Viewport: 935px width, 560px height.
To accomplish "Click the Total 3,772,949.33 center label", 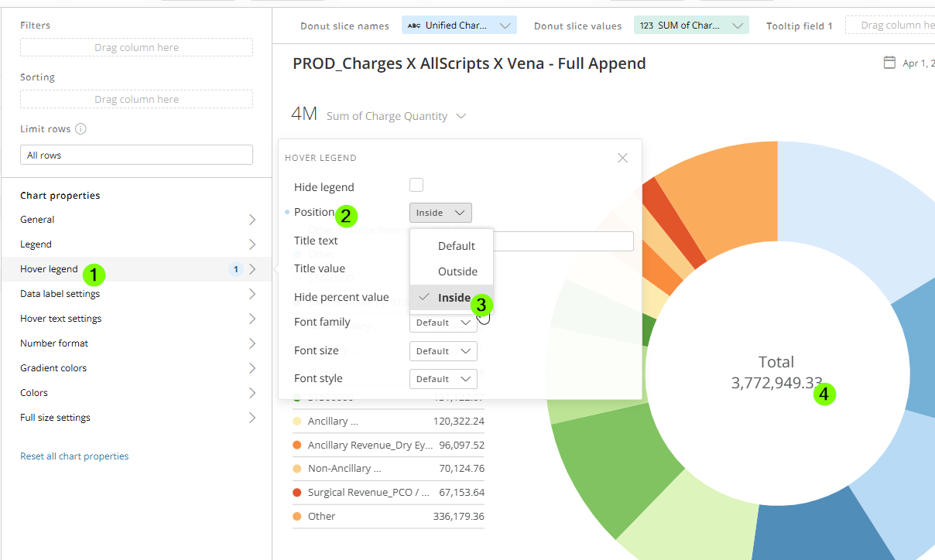I will pyautogui.click(x=776, y=372).
